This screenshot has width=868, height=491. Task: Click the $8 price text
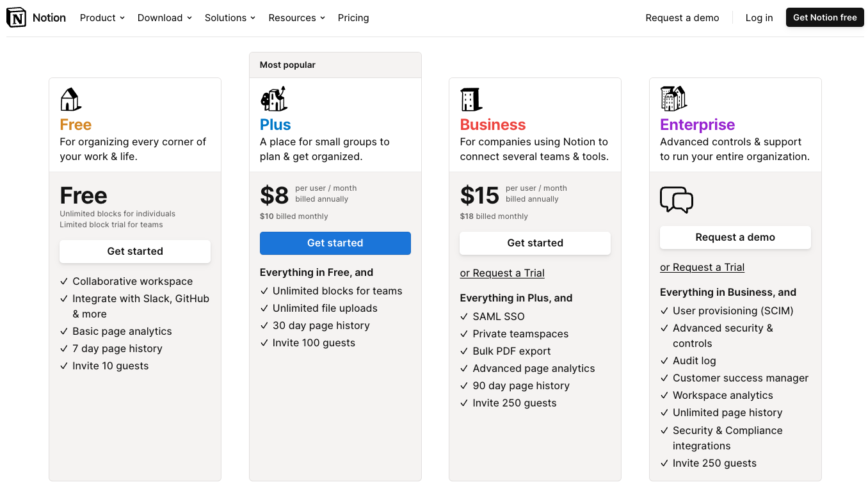(275, 195)
